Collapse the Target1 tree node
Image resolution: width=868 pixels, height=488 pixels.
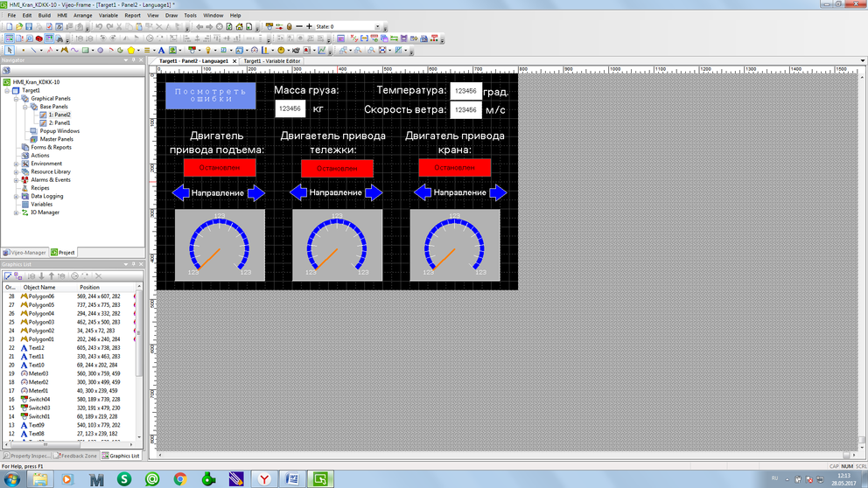(x=7, y=90)
